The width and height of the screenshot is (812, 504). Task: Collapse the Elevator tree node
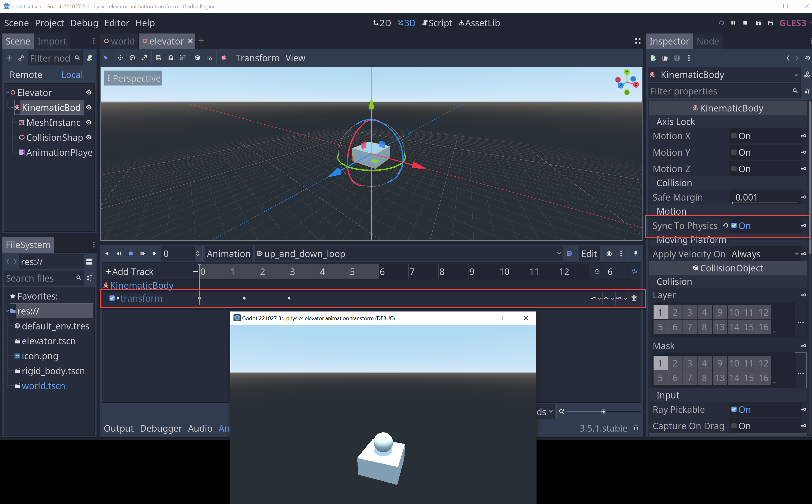7,92
